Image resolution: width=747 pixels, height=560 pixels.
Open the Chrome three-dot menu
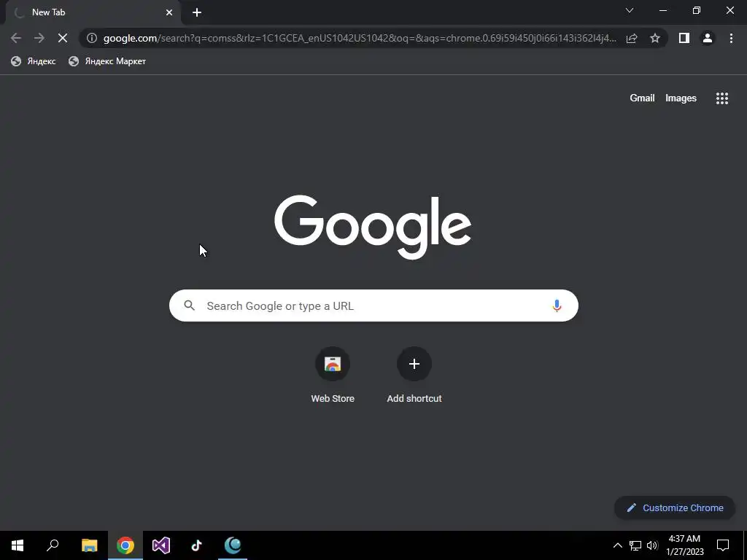click(x=731, y=38)
